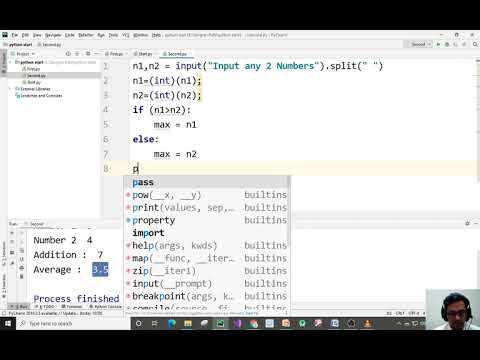Open Visual Studio icon on the taskbar
Image resolution: width=480 pixels, height=360 pixels.
point(237,323)
